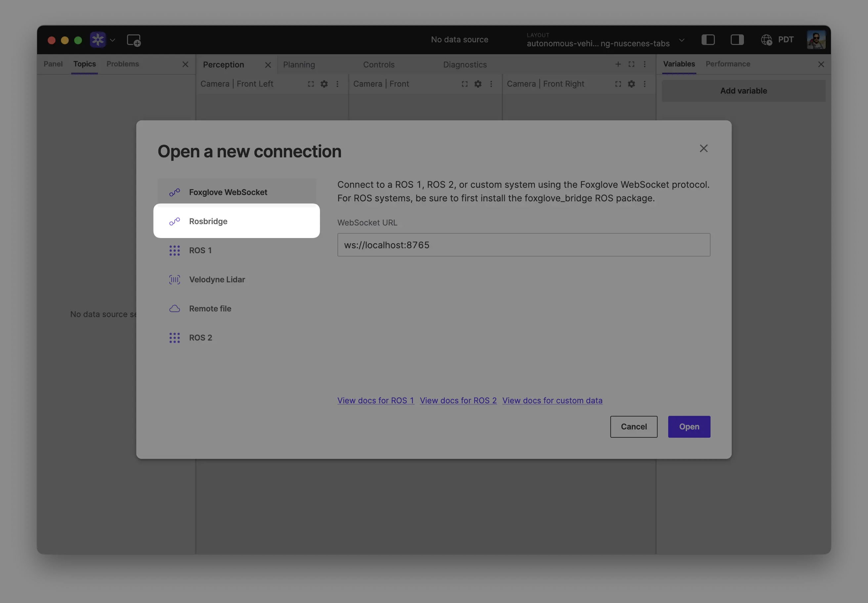Fullscreen the Camera Front panel
Image resolution: width=868 pixels, height=603 pixels.
point(465,84)
